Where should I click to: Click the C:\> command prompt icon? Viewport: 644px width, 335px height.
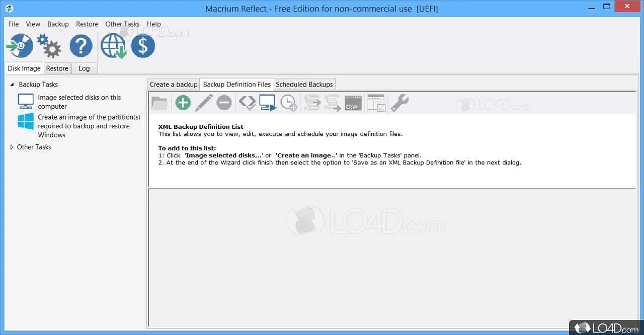pyautogui.click(x=353, y=103)
